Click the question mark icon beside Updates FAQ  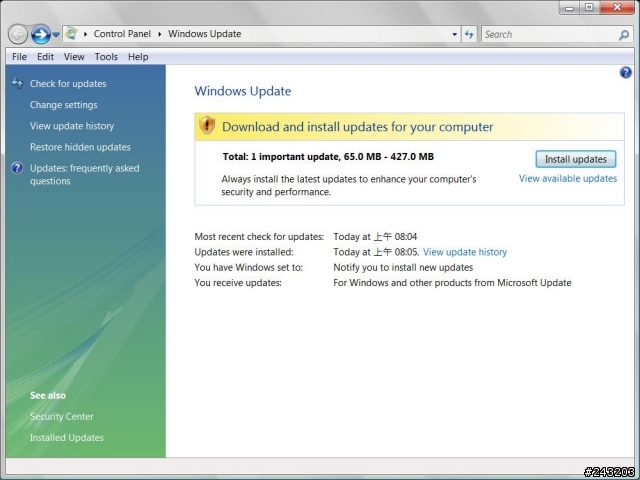click(17, 168)
